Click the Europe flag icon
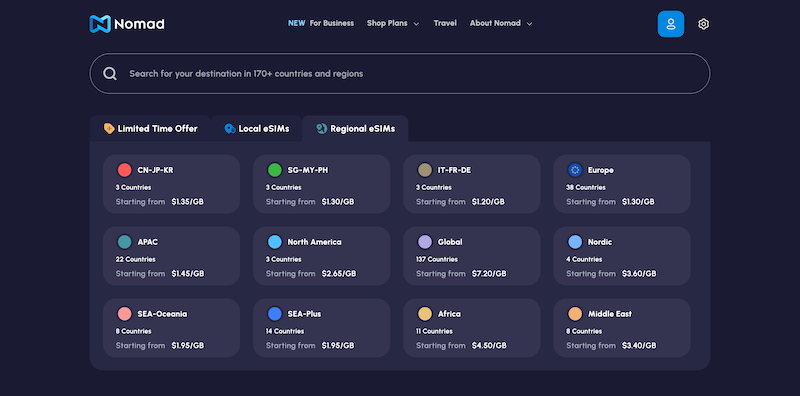Screen dimensions: 800x396 pyautogui.click(x=575, y=170)
